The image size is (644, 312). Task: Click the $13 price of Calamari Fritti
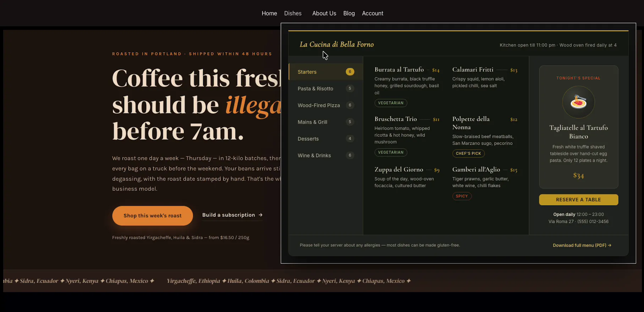tap(514, 70)
